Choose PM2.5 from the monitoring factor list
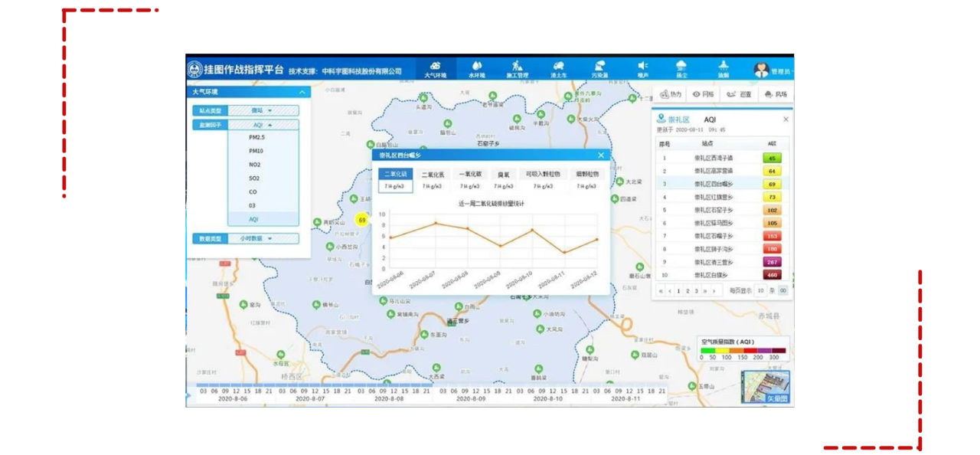Screen dimensions: 980x455 click(256, 137)
